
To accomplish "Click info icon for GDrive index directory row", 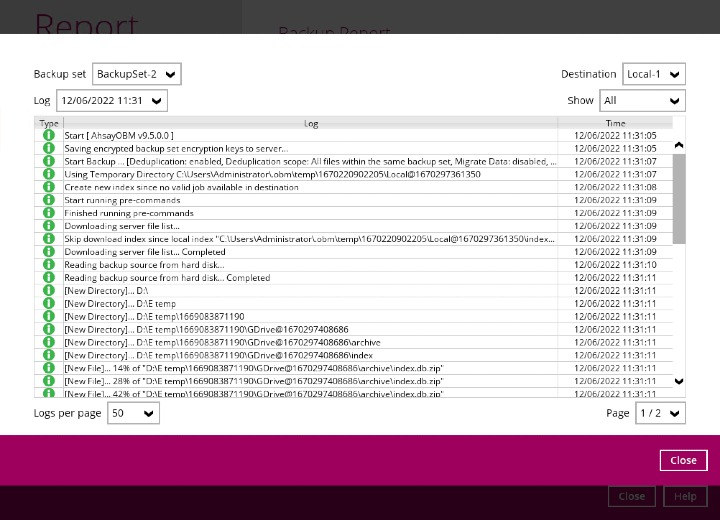I will tap(49, 355).
